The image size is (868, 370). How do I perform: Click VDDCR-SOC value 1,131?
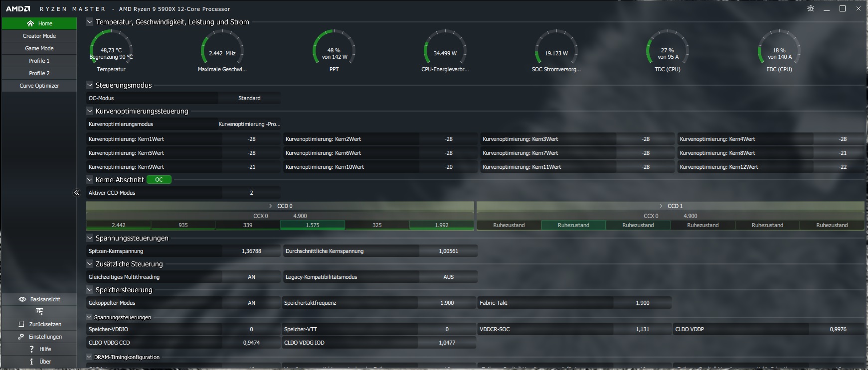click(x=642, y=329)
